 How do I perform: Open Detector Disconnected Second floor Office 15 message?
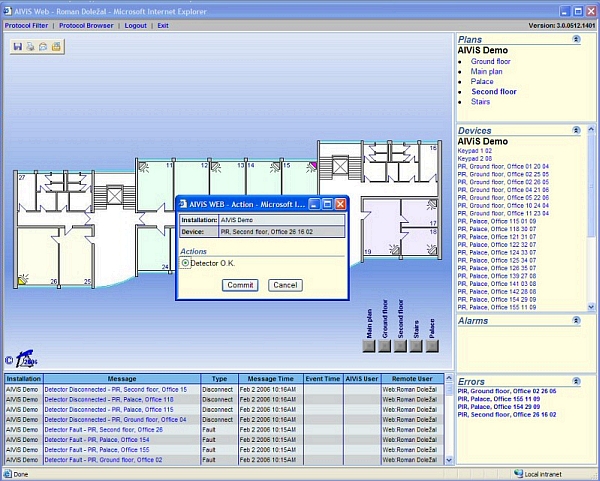click(116, 390)
